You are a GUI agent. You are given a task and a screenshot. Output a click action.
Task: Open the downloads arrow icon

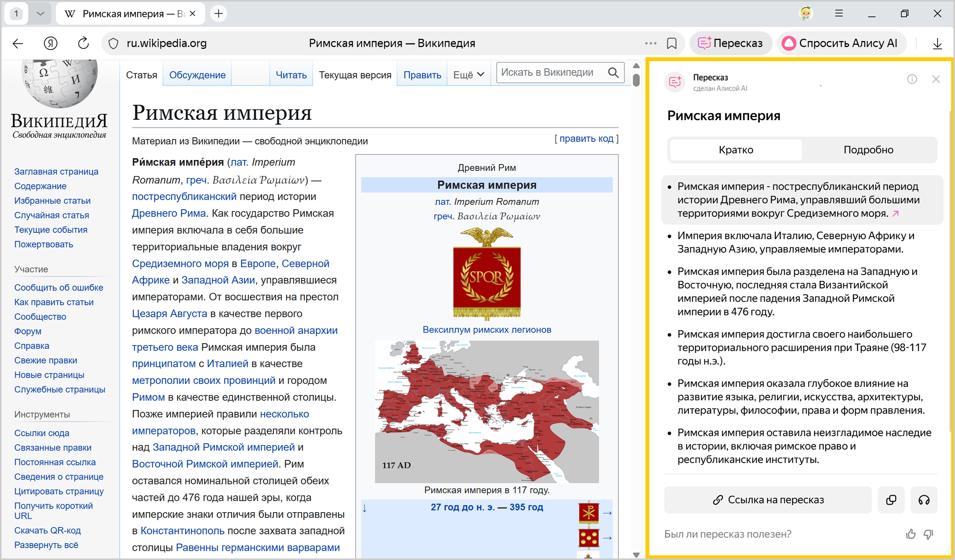click(x=937, y=44)
